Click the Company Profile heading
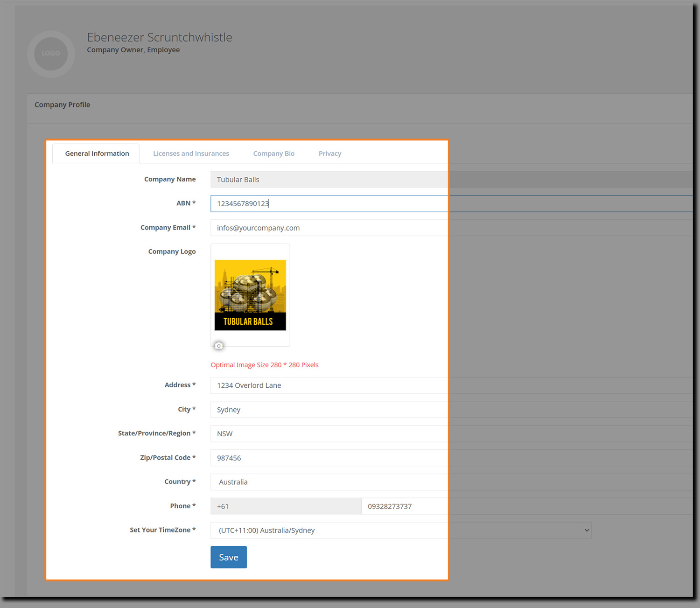Image resolution: width=700 pixels, height=608 pixels. (63, 105)
